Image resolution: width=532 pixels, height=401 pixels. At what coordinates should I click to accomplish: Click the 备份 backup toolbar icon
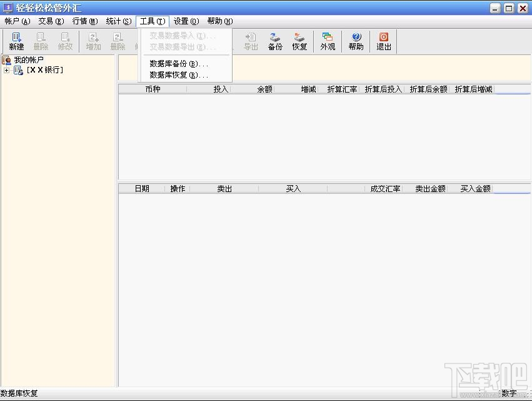tap(275, 41)
